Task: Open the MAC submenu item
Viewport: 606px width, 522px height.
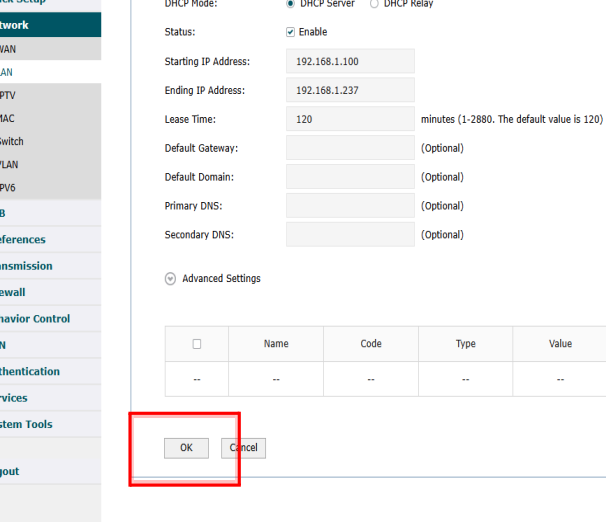Action: click(x=50, y=118)
